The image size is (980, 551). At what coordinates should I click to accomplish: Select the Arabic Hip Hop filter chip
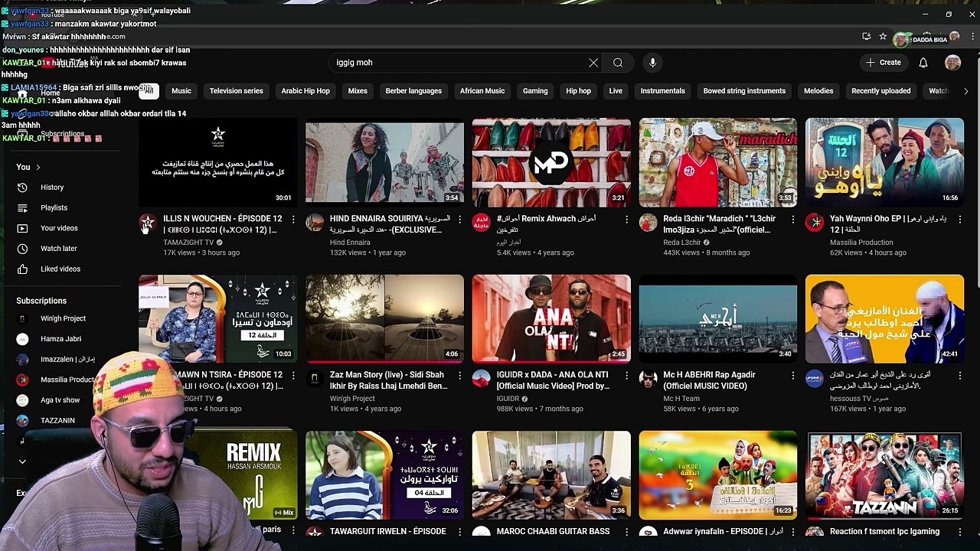[x=305, y=91]
